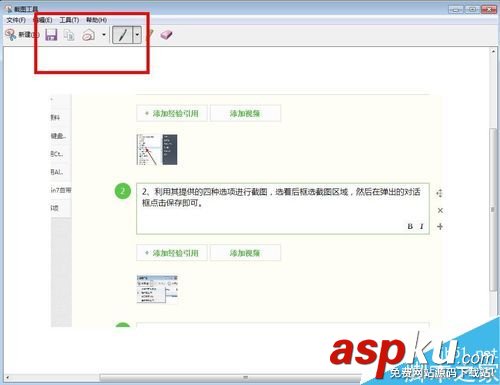Viewport: 500px width, 385px height.
Task: Click the X delete icon beside step 2
Action: (x=440, y=210)
